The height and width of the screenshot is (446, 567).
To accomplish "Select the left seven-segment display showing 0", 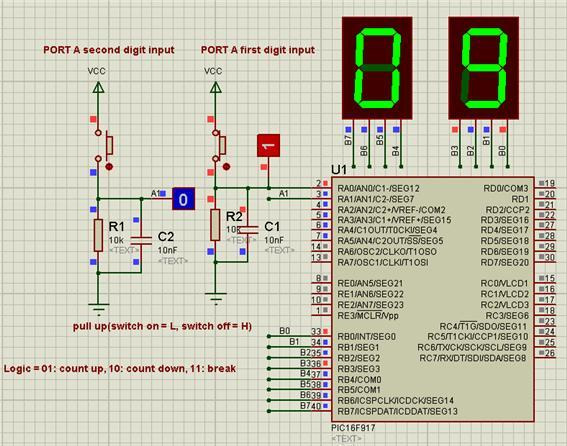I will pyautogui.click(x=377, y=68).
